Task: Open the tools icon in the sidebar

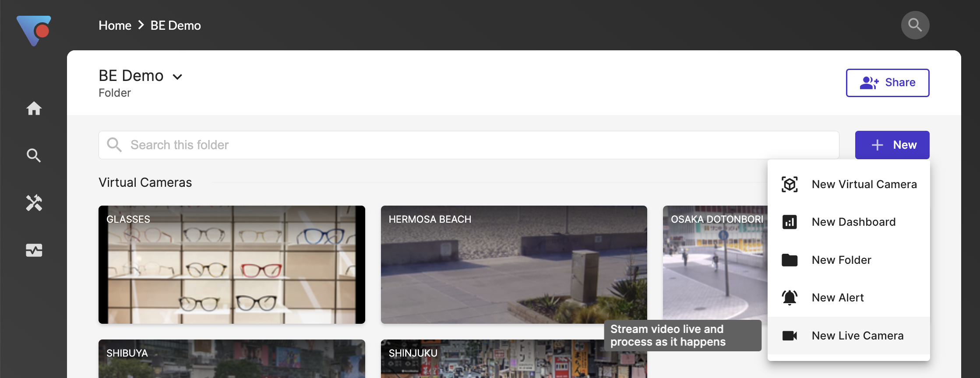Action: click(34, 203)
